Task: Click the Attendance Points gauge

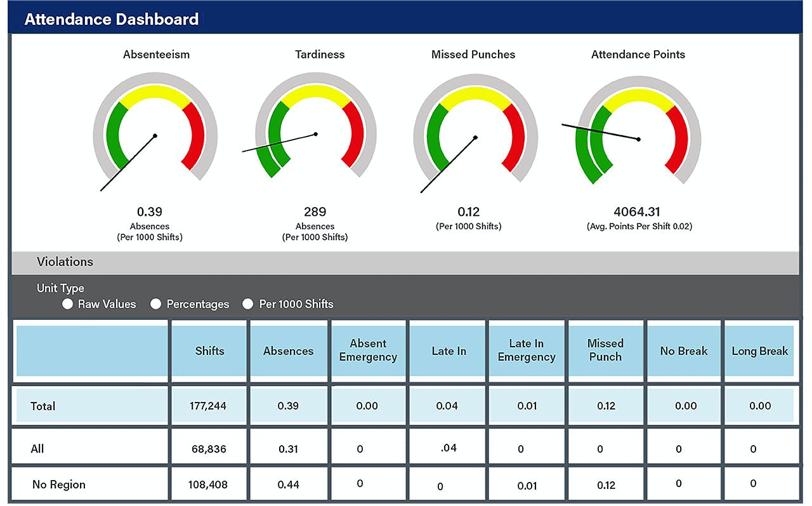Action: pyautogui.click(x=638, y=130)
